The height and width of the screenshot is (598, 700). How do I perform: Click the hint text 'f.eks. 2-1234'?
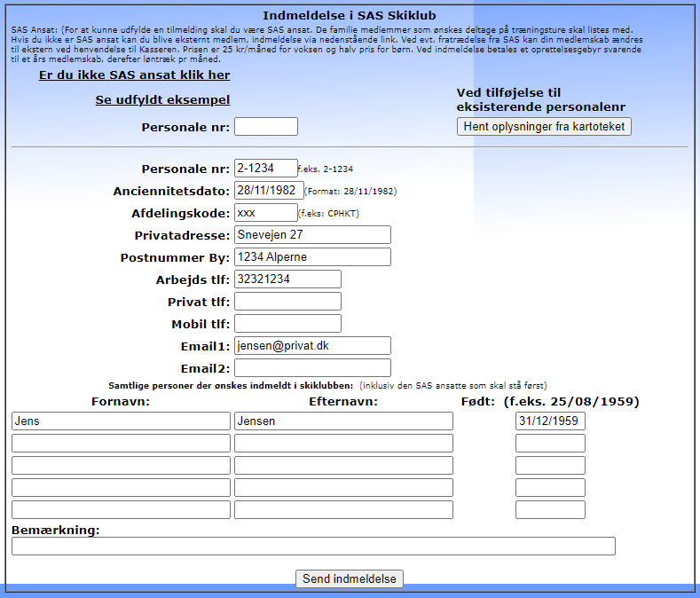(326, 169)
